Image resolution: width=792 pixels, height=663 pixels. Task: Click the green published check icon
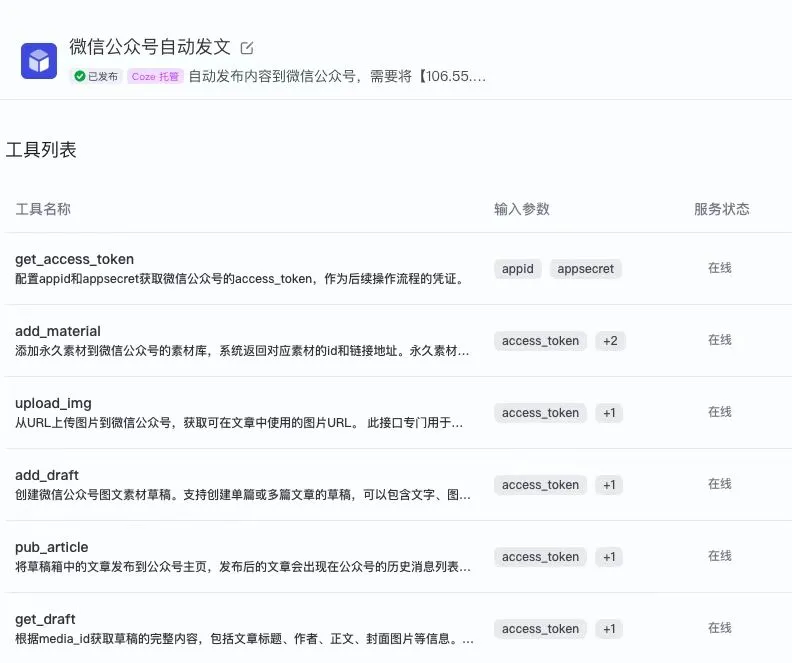(x=79, y=76)
